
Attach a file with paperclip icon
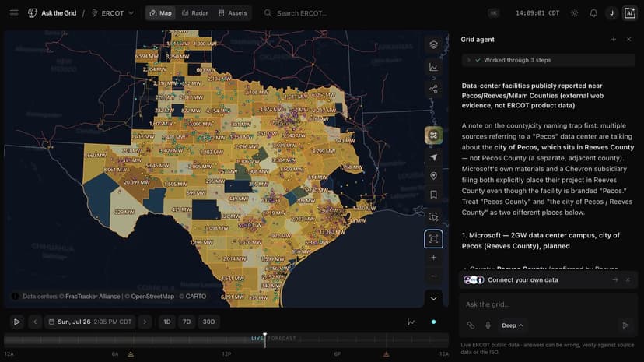coord(471,325)
